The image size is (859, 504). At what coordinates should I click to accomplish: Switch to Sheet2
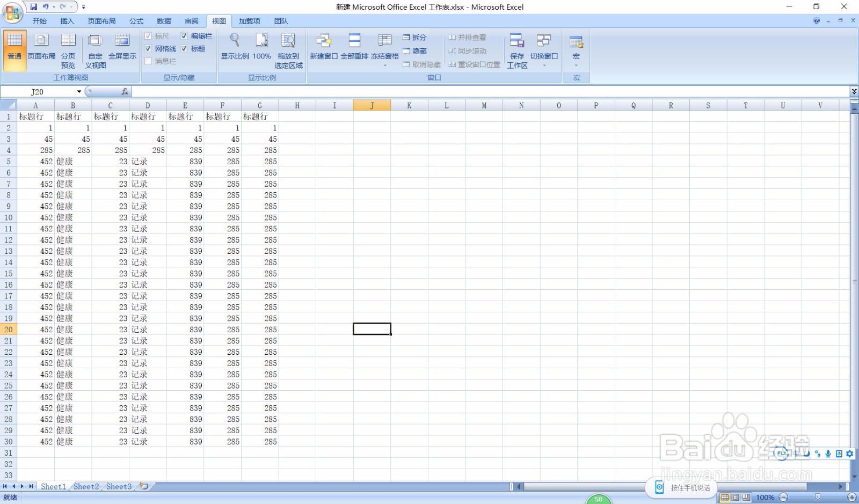point(86,486)
